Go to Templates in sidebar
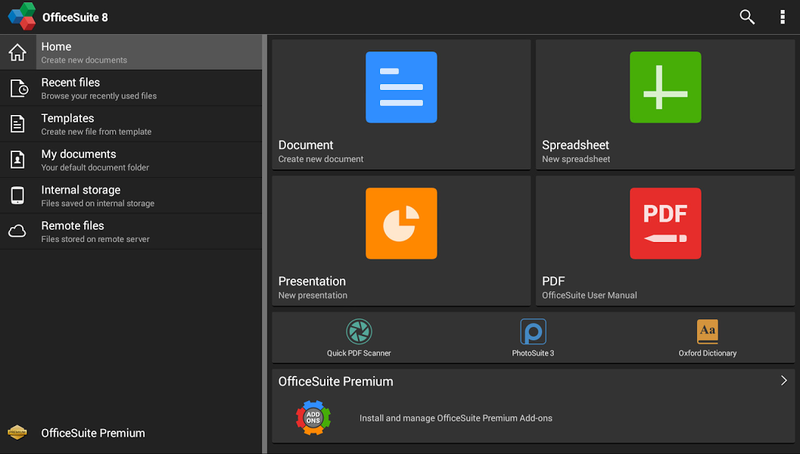800x454 pixels. click(x=131, y=124)
